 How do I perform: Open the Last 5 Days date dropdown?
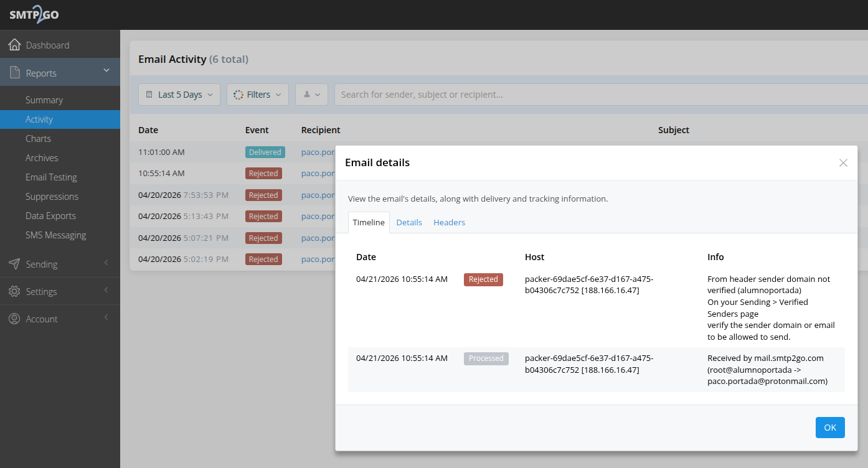179,95
